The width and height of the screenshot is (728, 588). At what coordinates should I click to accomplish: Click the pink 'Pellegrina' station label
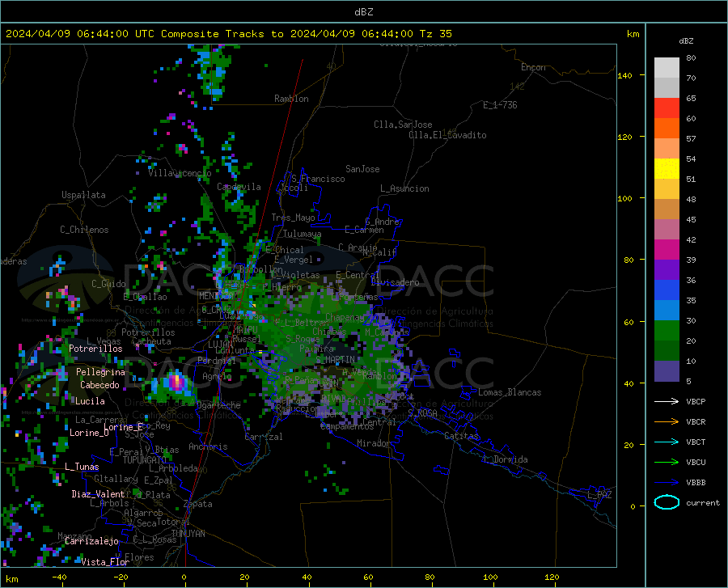coord(100,372)
